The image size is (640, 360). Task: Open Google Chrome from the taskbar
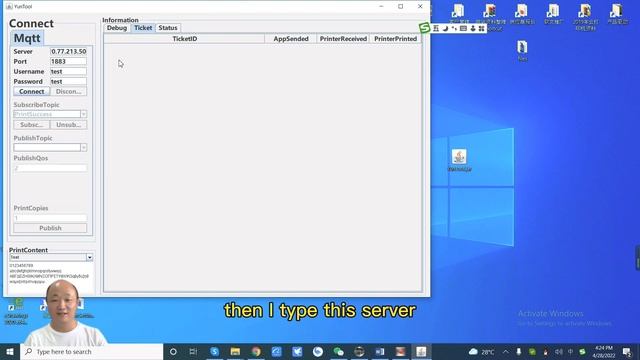[x=256, y=351]
